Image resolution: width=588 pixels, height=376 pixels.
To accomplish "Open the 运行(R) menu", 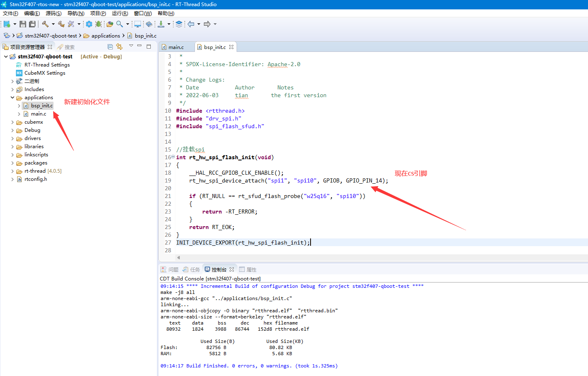I will [120, 13].
